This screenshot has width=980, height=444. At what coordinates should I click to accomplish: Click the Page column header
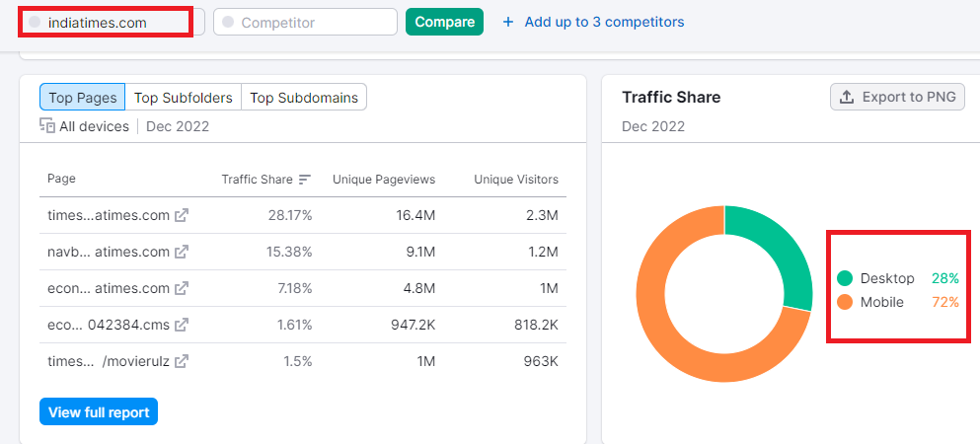61,179
